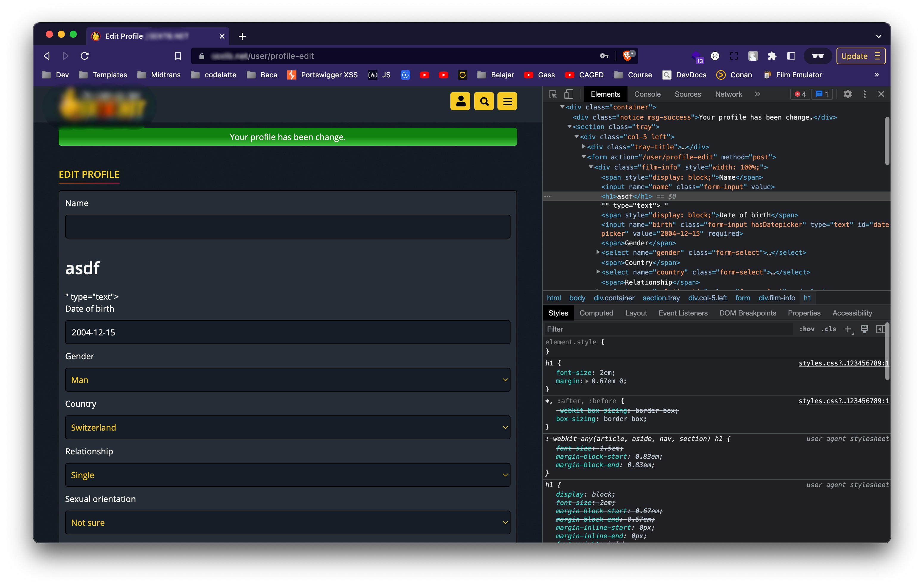Reload the page with refresh icon
Screen dimensions: 924x587
click(85, 56)
